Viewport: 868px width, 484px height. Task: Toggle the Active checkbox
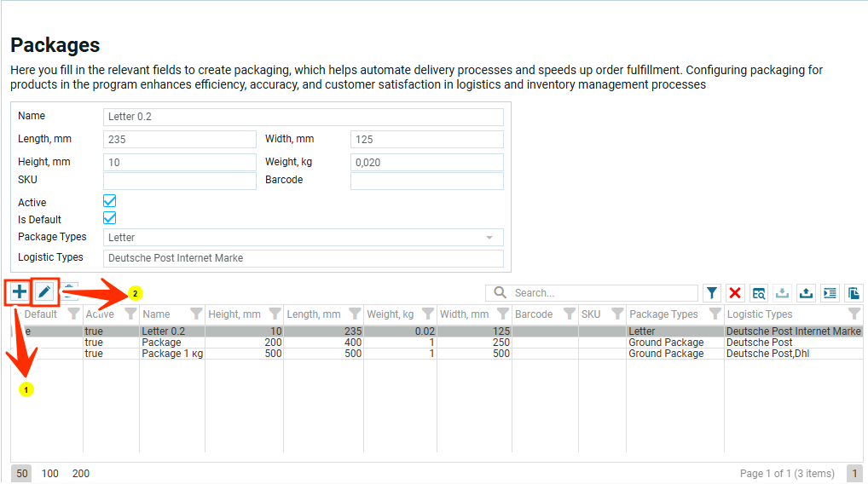pyautogui.click(x=109, y=201)
